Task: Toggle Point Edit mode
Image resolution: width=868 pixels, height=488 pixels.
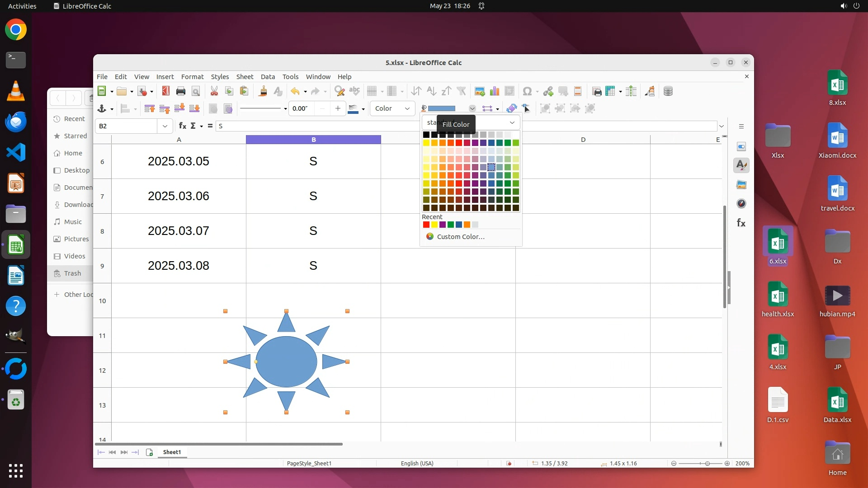Action: click(526, 108)
